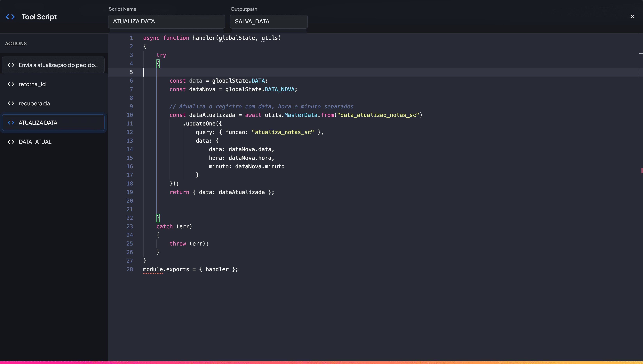
Task: Edit the Script Name field
Action: point(166,21)
